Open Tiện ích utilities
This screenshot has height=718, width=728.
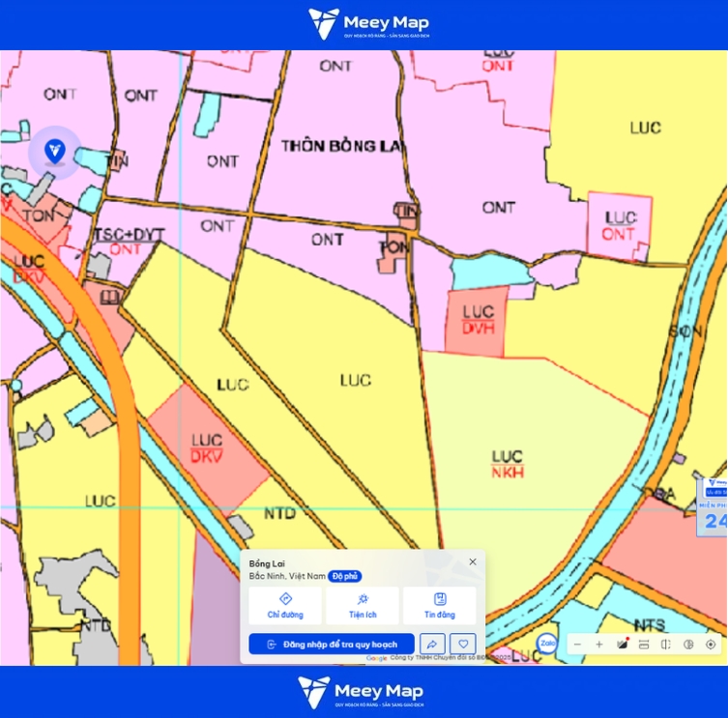tap(363, 605)
